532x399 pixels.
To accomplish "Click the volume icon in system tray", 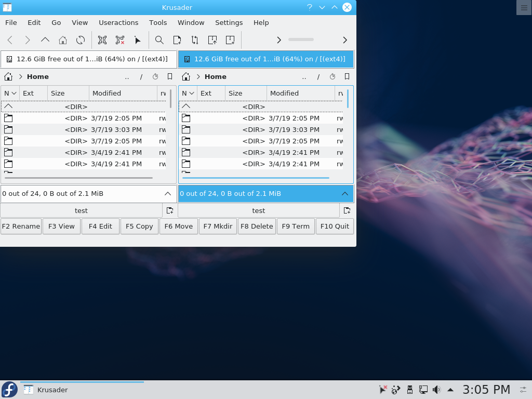I will 436,390.
